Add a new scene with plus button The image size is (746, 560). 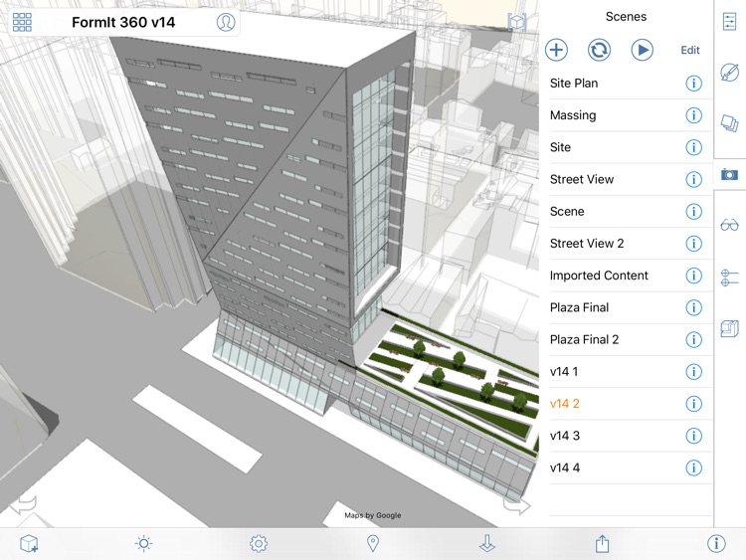point(556,50)
